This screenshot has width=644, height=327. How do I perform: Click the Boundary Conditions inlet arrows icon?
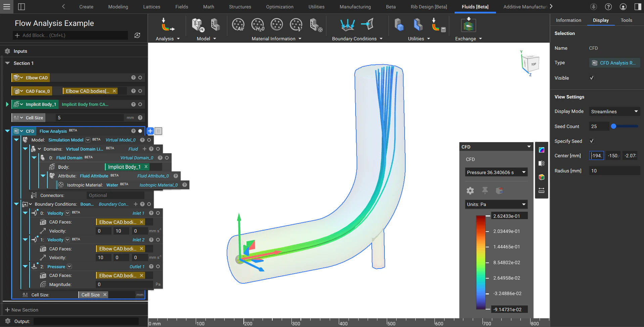coord(347,25)
